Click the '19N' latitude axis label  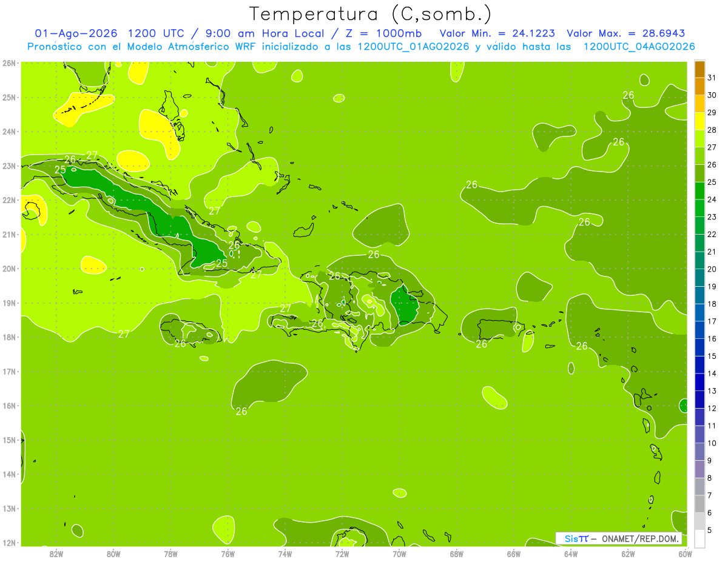(9, 303)
